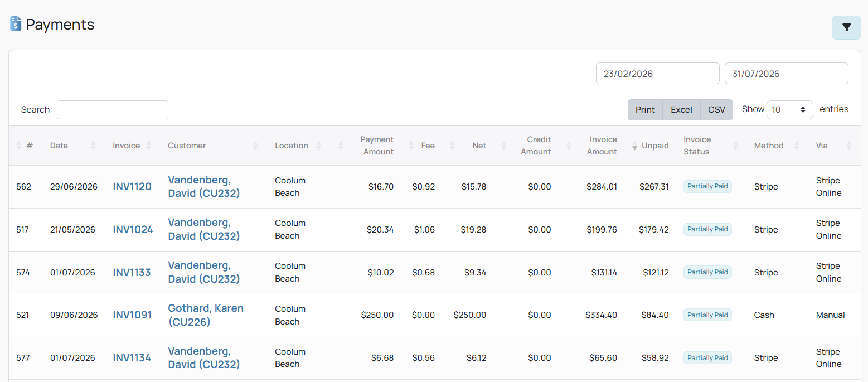
Task: Open Vandenberg, David link in row 574
Action: coord(204,272)
